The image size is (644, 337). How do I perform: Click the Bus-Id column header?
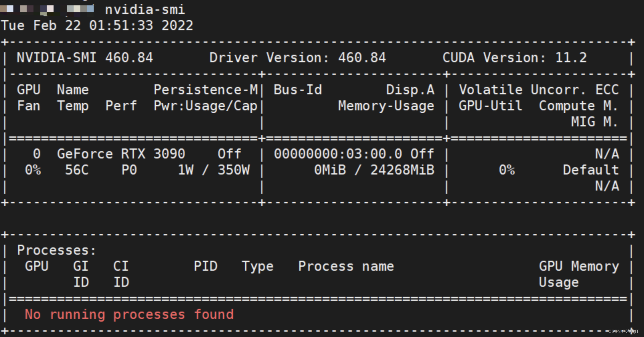click(x=298, y=90)
